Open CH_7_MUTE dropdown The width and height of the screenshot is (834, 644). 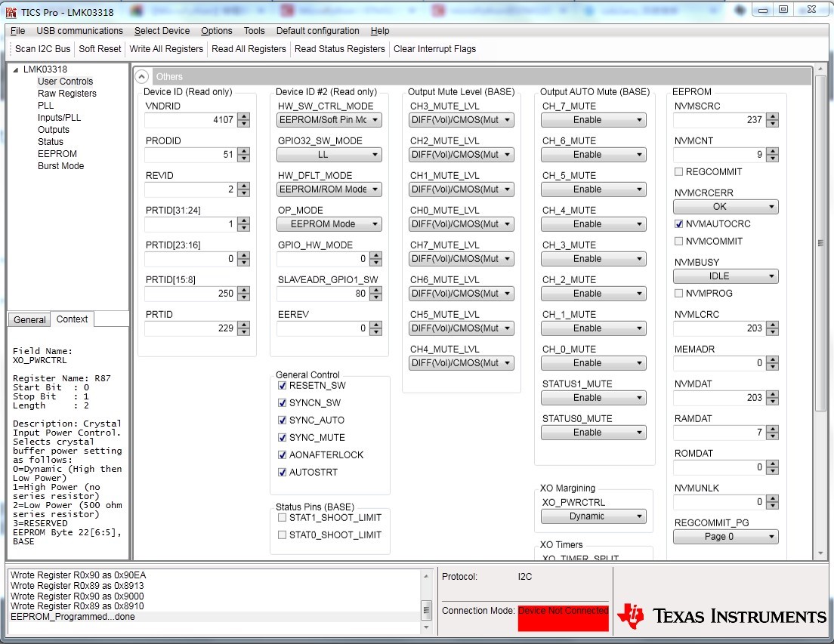click(594, 120)
